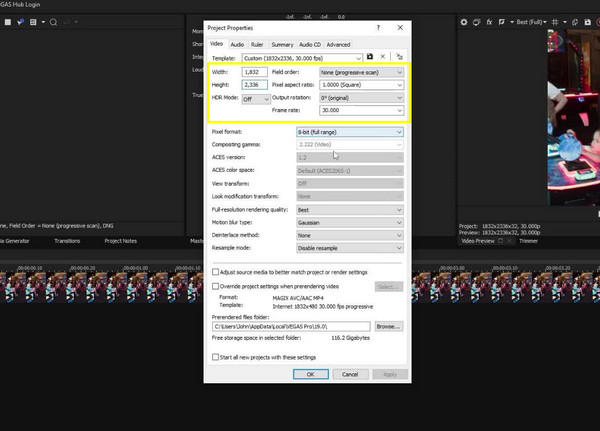
Task: Switch to the Trimmer tab
Action: 528,241
